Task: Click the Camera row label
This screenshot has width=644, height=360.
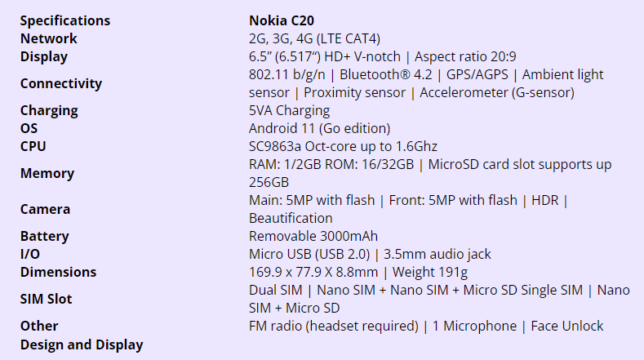Action: (x=46, y=209)
